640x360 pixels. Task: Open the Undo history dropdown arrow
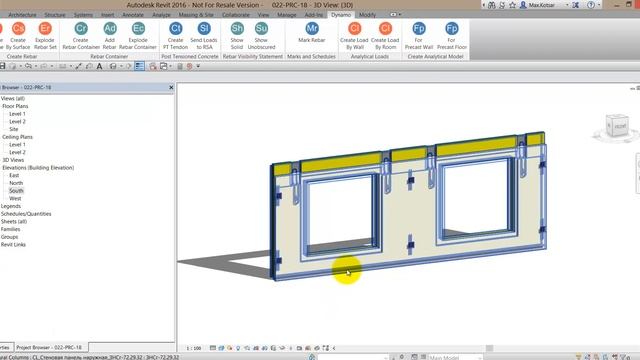coord(36,66)
